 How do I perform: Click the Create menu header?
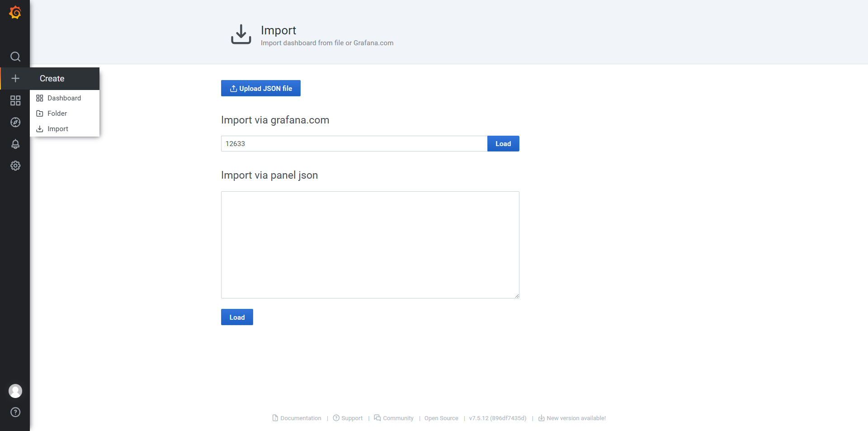click(65, 78)
